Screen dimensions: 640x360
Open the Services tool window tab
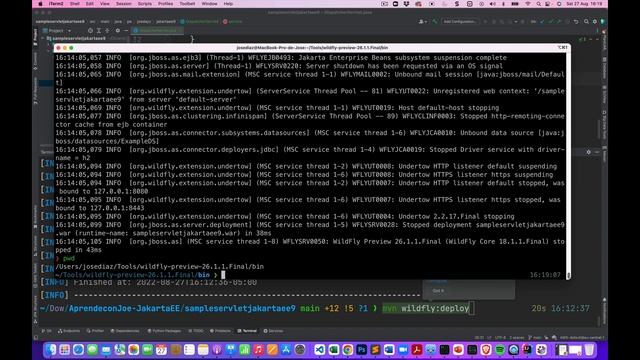pyautogui.click(x=273, y=331)
